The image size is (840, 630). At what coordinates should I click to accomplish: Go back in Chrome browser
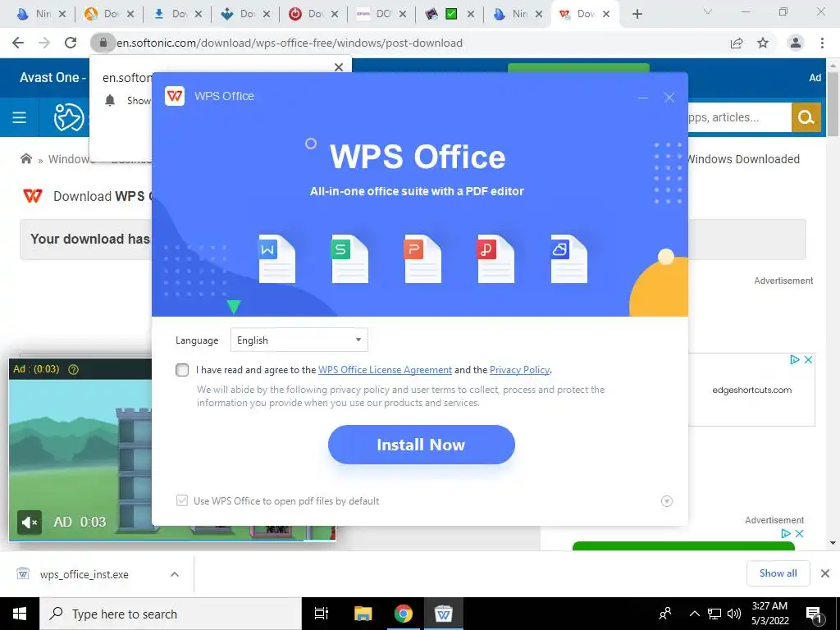pos(18,43)
